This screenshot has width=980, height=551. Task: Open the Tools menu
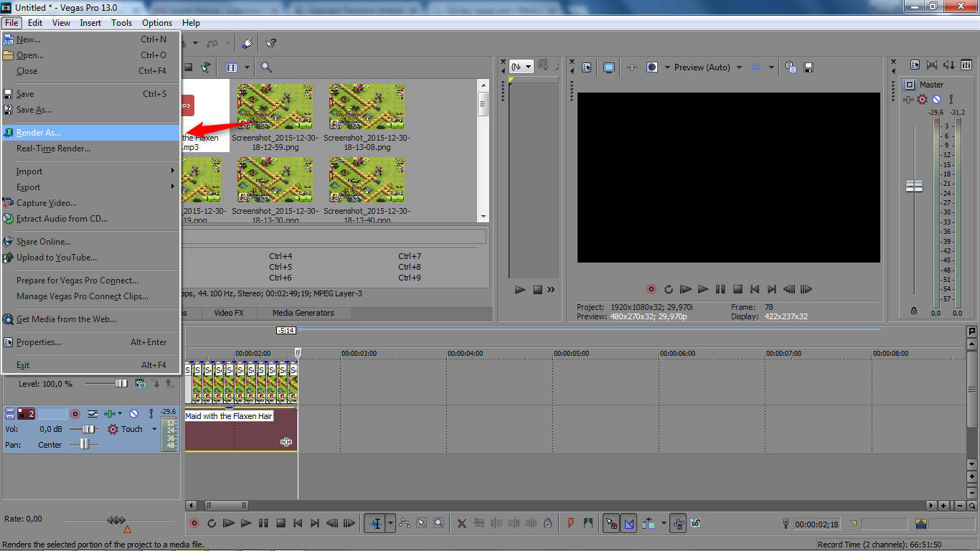[121, 23]
